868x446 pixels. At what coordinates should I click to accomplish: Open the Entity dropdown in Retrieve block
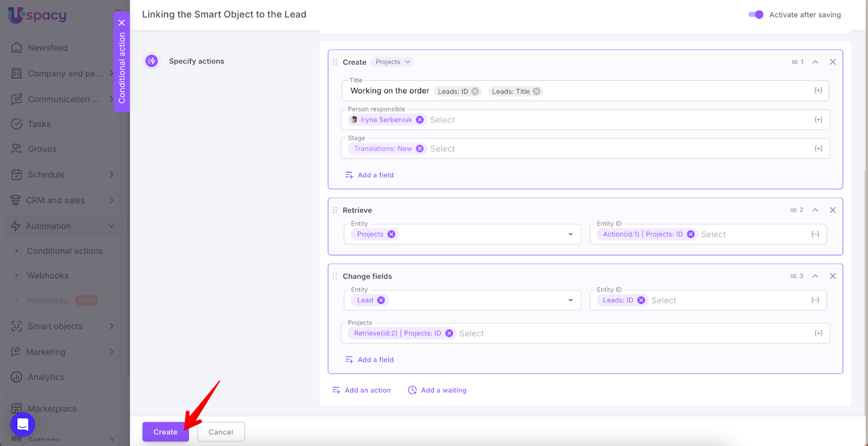click(x=570, y=235)
